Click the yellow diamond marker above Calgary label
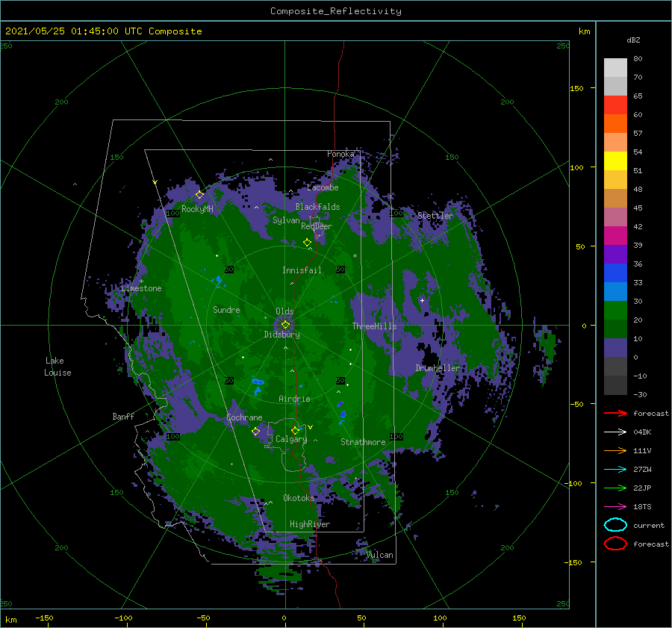The width and height of the screenshot is (672, 628). pyautogui.click(x=295, y=430)
